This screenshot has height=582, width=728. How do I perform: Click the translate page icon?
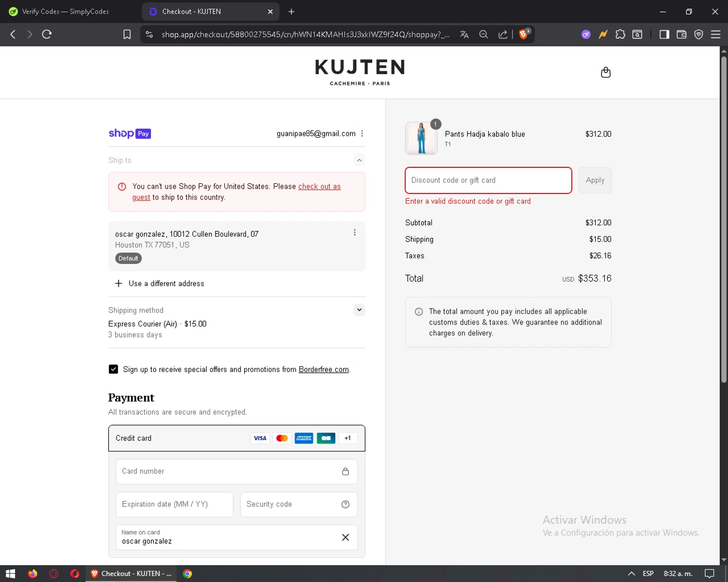464,34
